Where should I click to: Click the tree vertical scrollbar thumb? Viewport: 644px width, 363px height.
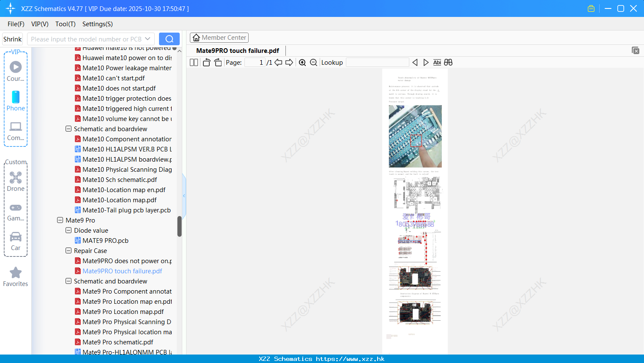click(x=179, y=226)
